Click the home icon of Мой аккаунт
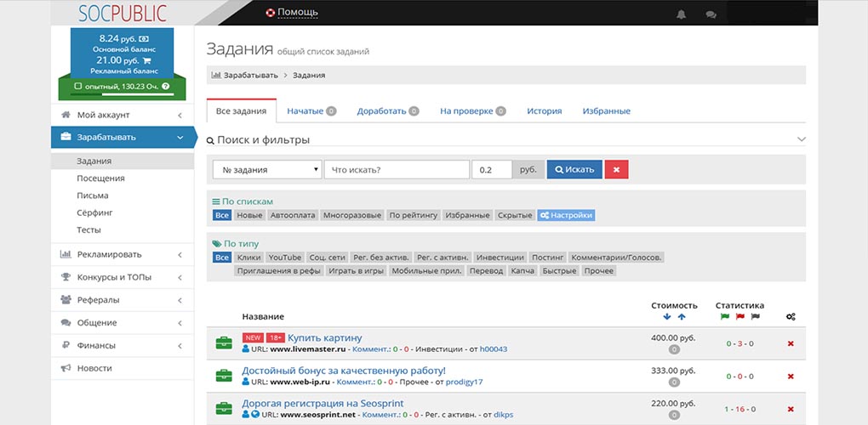 click(x=66, y=115)
